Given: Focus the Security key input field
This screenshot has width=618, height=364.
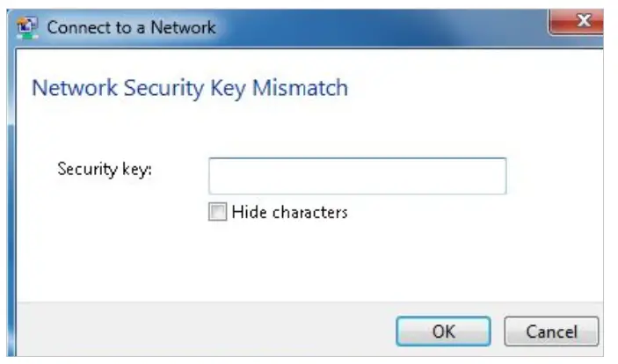Looking at the screenshot, I should (x=357, y=175).
